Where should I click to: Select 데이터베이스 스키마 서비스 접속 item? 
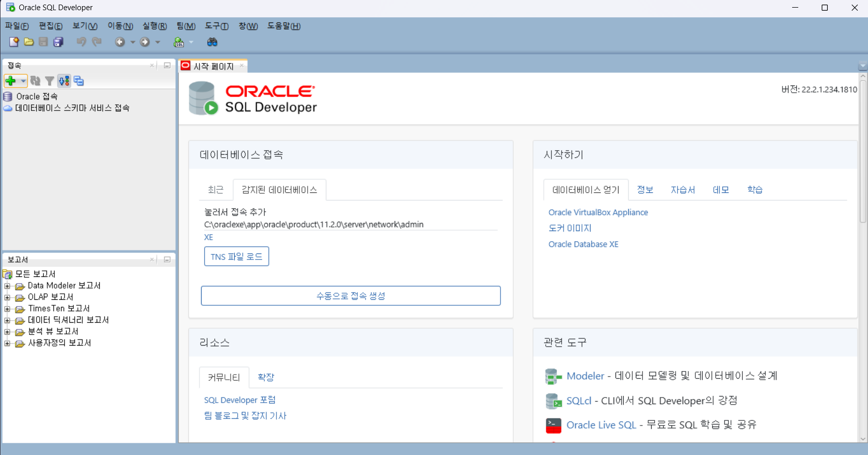point(72,108)
